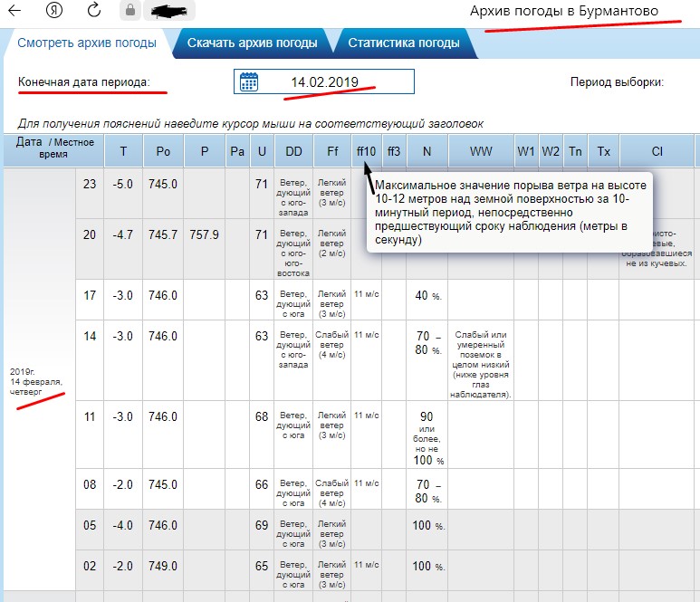The height and width of the screenshot is (602, 700).
Task: Click the 'Конечная дата периода:' label
Action: point(84,82)
